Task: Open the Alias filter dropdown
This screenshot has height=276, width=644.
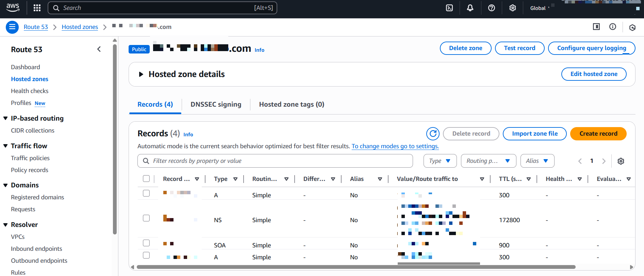Action: tap(537, 161)
